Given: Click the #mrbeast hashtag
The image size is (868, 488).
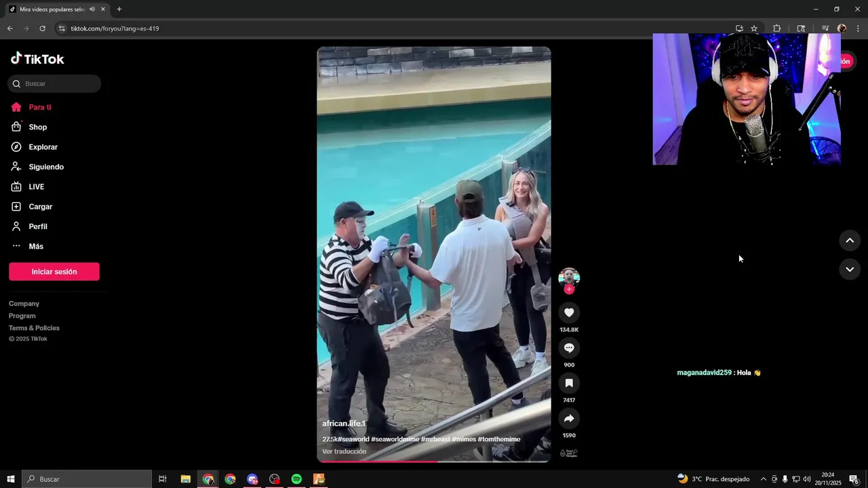Looking at the screenshot, I should pyautogui.click(x=435, y=439).
